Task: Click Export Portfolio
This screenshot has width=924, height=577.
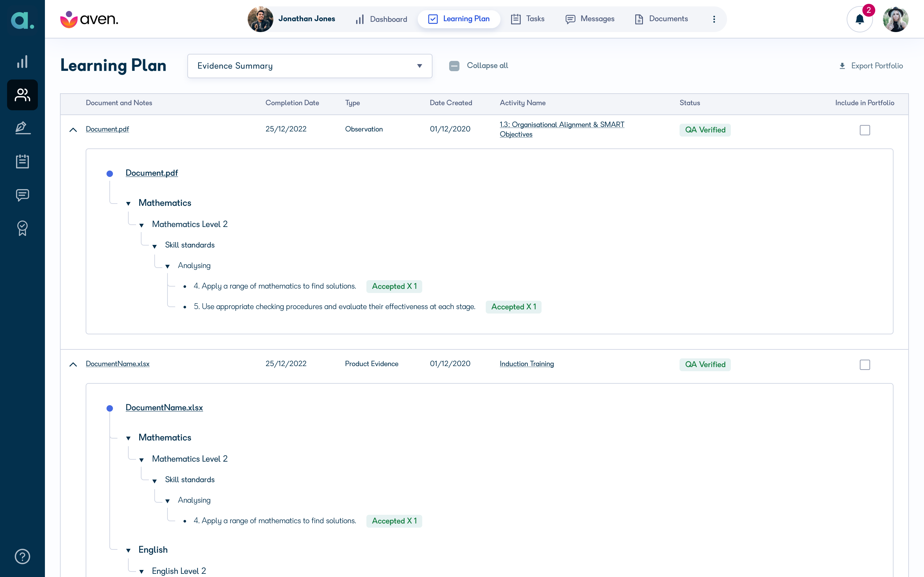Action: (870, 66)
